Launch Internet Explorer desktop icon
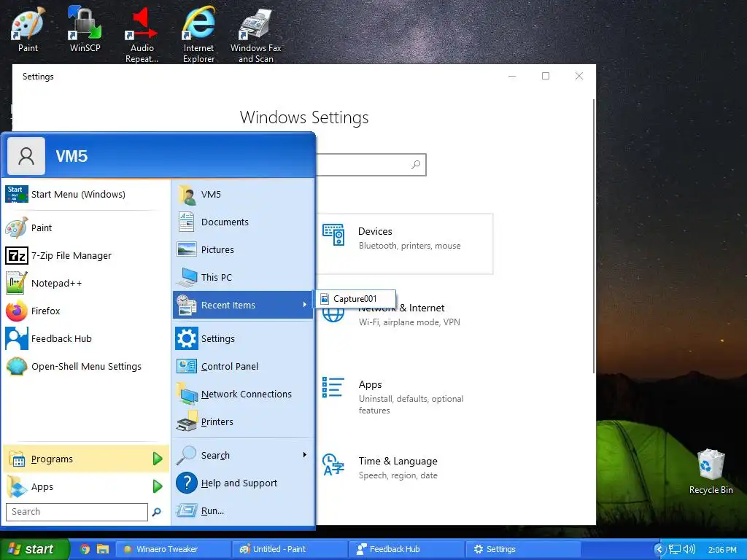The image size is (747, 560). pyautogui.click(x=198, y=34)
